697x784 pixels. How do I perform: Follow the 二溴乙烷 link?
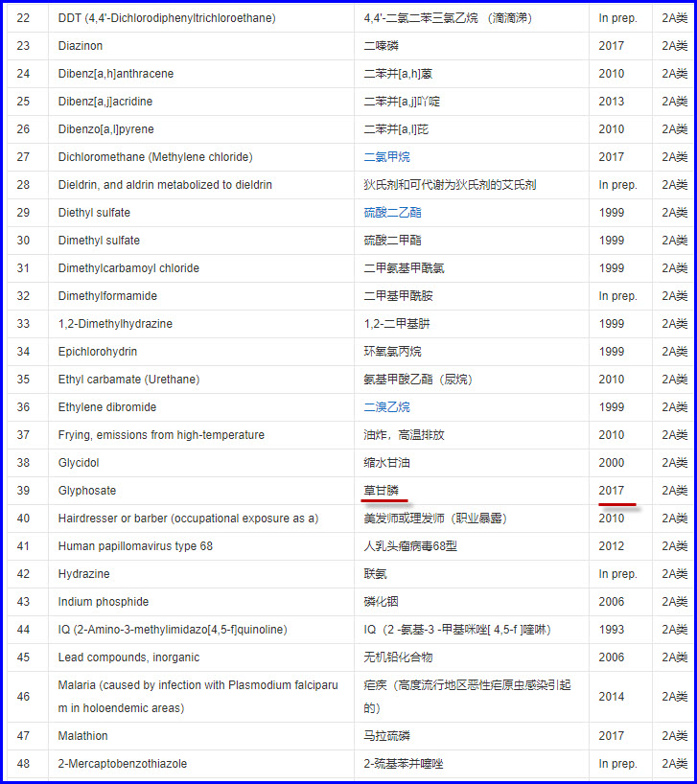pos(386,407)
